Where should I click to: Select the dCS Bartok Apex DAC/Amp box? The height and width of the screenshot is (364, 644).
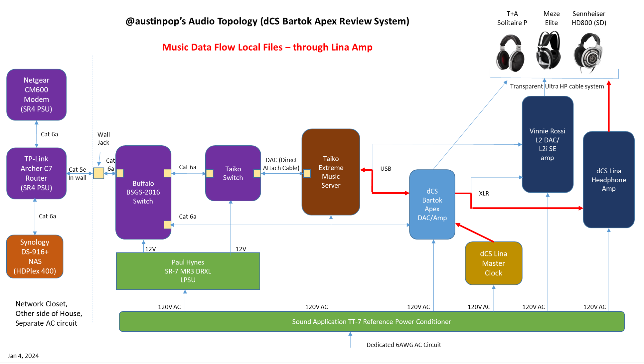[432, 204]
